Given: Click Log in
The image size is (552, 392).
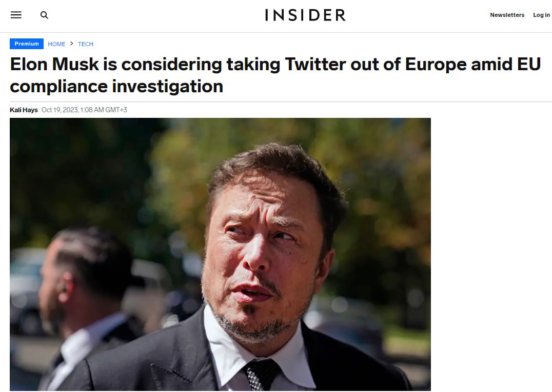Looking at the screenshot, I should [x=541, y=15].
